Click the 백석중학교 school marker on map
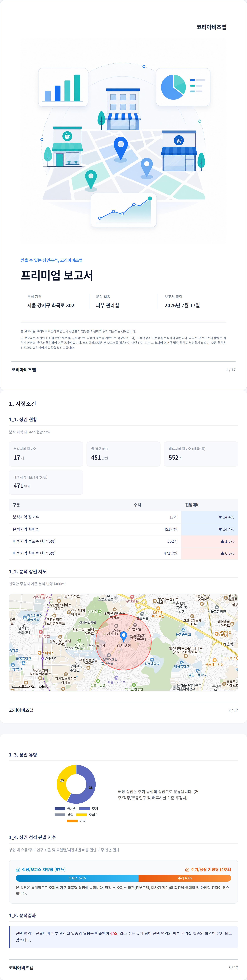This screenshot has height=980, width=247. [181, 662]
